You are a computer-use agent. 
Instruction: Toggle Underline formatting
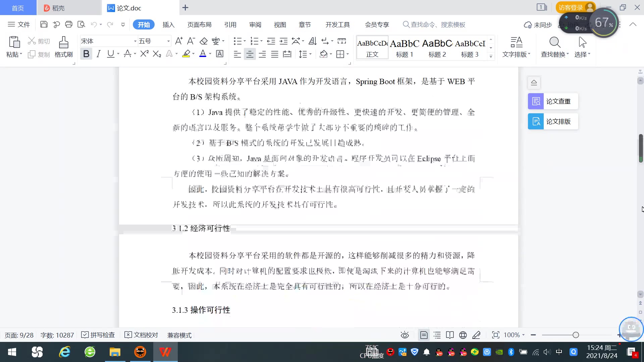pyautogui.click(x=110, y=54)
